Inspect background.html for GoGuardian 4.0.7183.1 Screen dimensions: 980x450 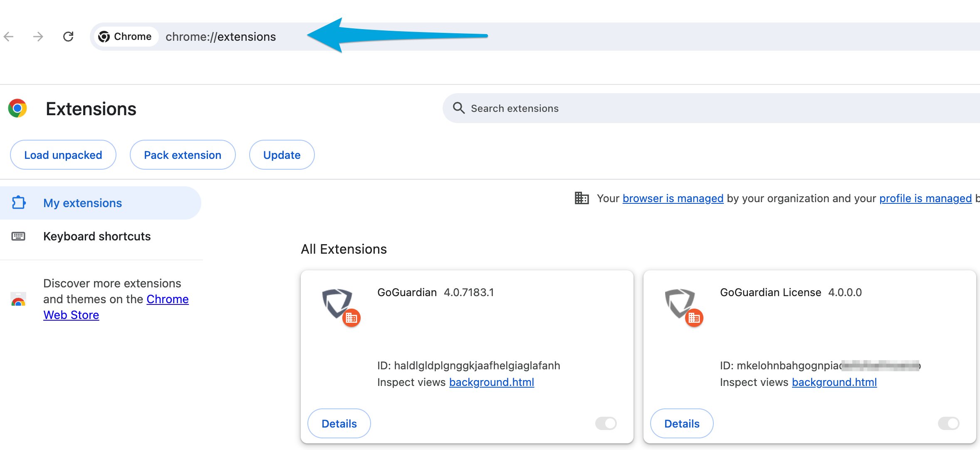[x=492, y=382]
